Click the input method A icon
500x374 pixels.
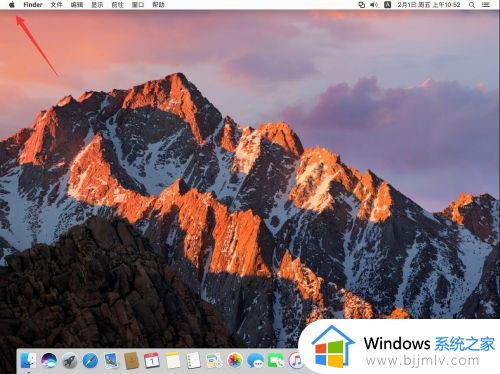387,5
